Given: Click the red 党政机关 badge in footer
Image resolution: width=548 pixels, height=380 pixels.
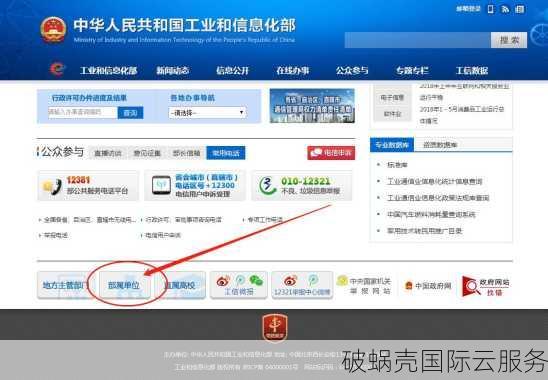Looking at the screenshot, I should (x=275, y=328).
